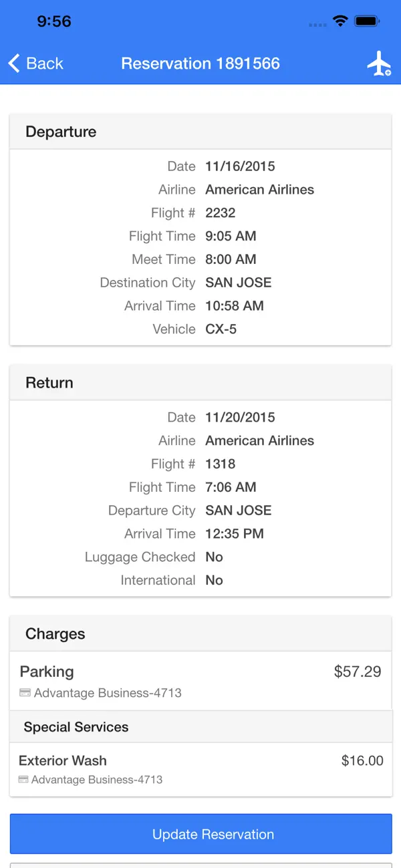Tap the vehicle CX-5 value
Screen dimensions: 401x868
click(221, 329)
